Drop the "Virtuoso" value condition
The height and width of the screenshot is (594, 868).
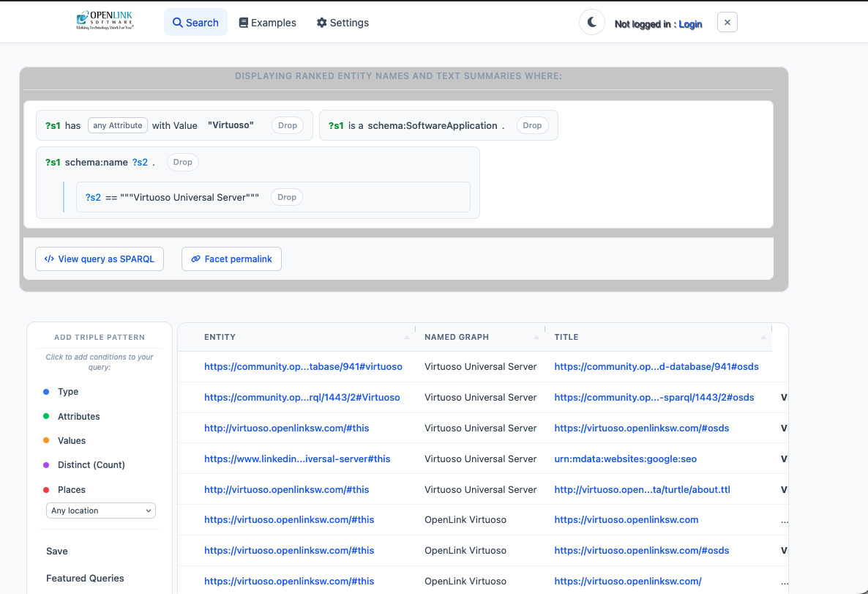[x=288, y=125]
